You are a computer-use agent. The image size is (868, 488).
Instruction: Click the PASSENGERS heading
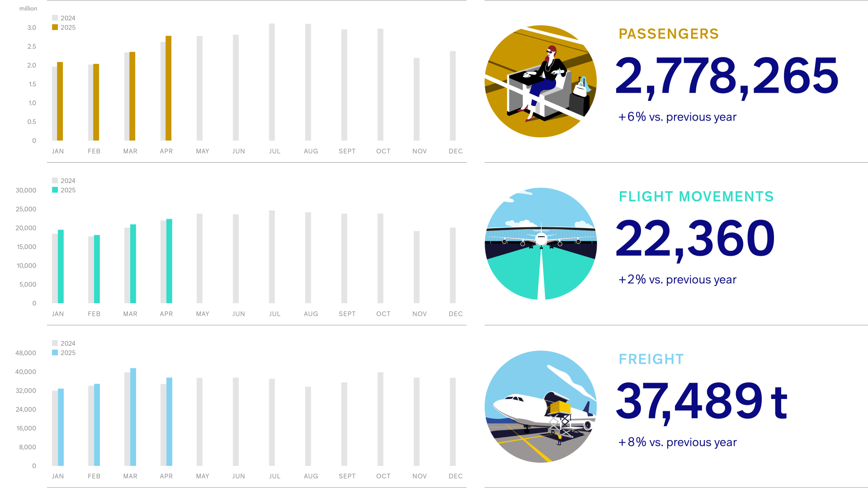pyautogui.click(x=668, y=34)
